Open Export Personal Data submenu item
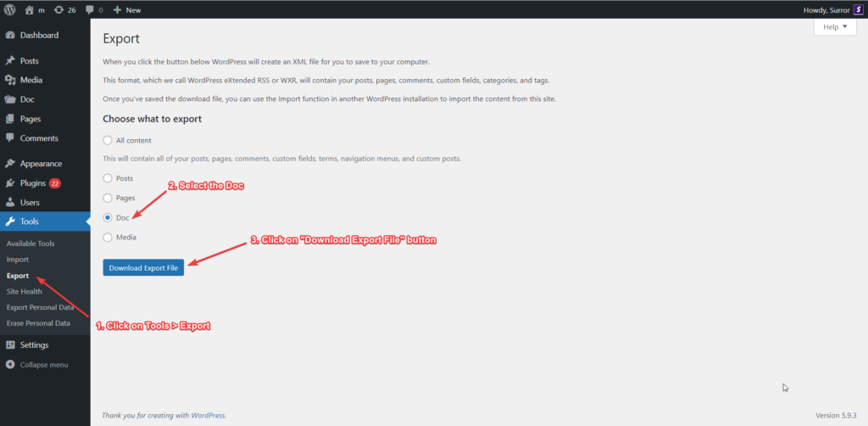The image size is (868, 426). pos(41,307)
